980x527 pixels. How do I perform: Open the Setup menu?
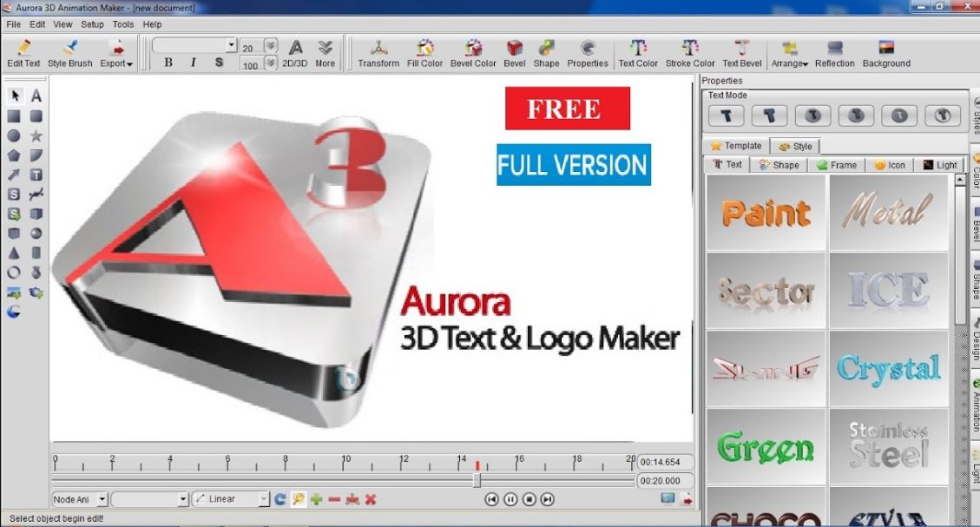pyautogui.click(x=92, y=24)
